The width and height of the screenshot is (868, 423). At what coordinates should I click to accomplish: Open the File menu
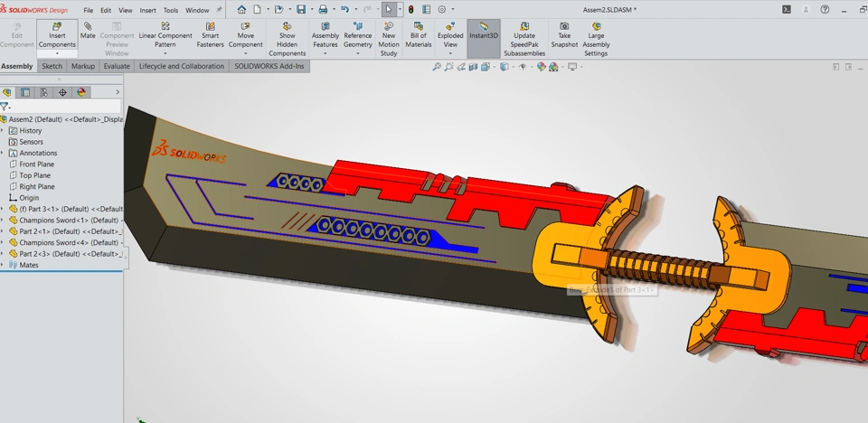click(88, 10)
